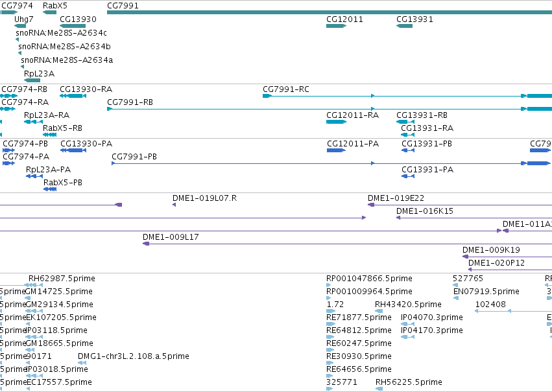
Task: Click the RP001047866.5prime EST label
Action: (369, 279)
